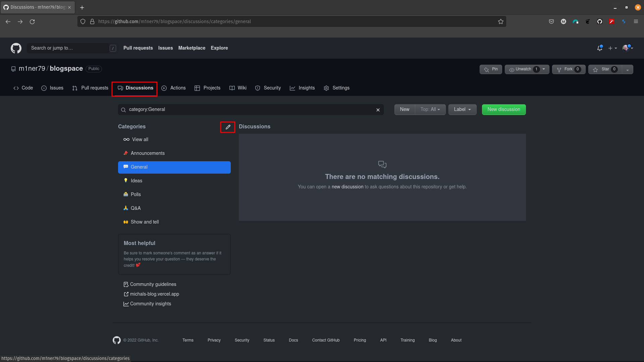Viewport: 644px width, 362px height.
Task: Open the Firefox hamburger menu
Action: click(636, 21)
